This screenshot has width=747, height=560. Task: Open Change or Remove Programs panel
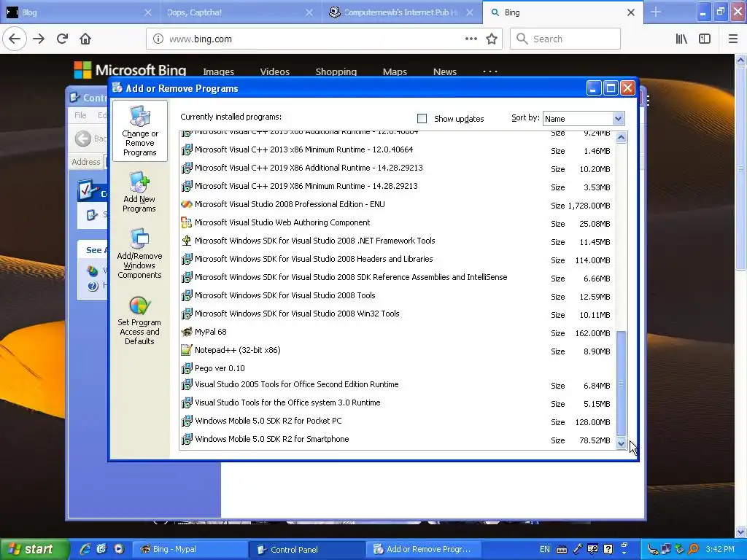tap(139, 131)
